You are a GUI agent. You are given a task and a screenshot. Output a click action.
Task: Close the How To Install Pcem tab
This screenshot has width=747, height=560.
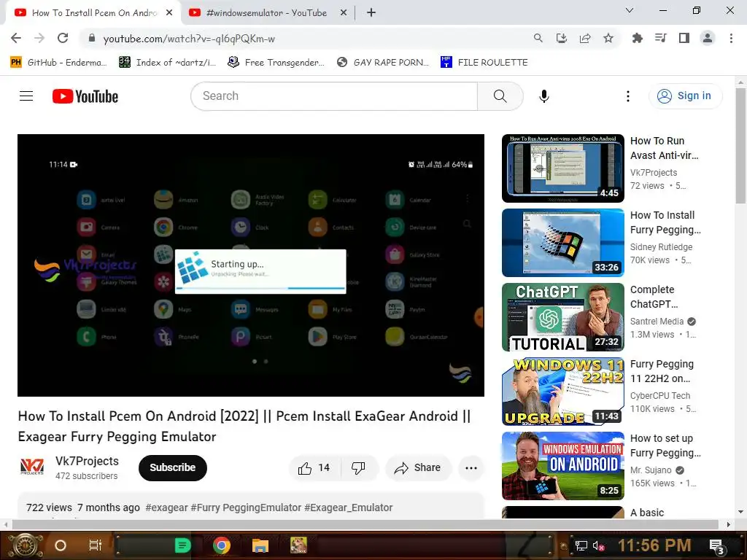169,13
